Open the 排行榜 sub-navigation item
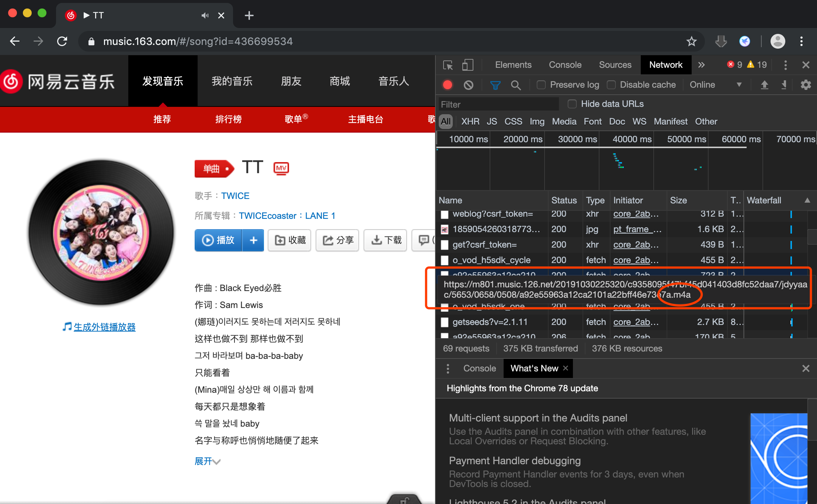 [x=229, y=119]
